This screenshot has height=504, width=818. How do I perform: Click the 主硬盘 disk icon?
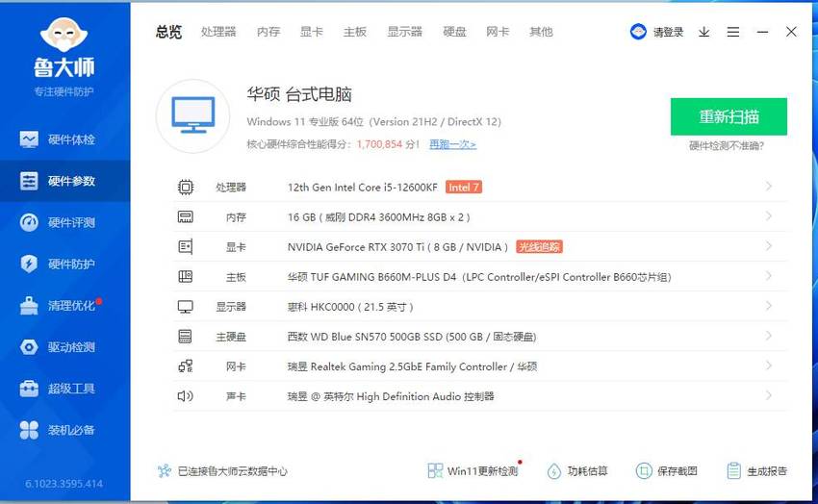coord(185,337)
